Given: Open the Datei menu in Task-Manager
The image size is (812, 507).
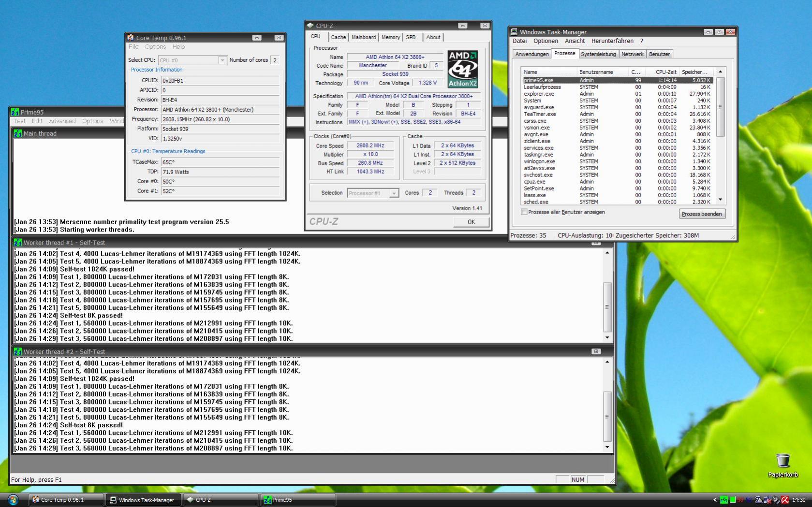Looking at the screenshot, I should (520, 41).
